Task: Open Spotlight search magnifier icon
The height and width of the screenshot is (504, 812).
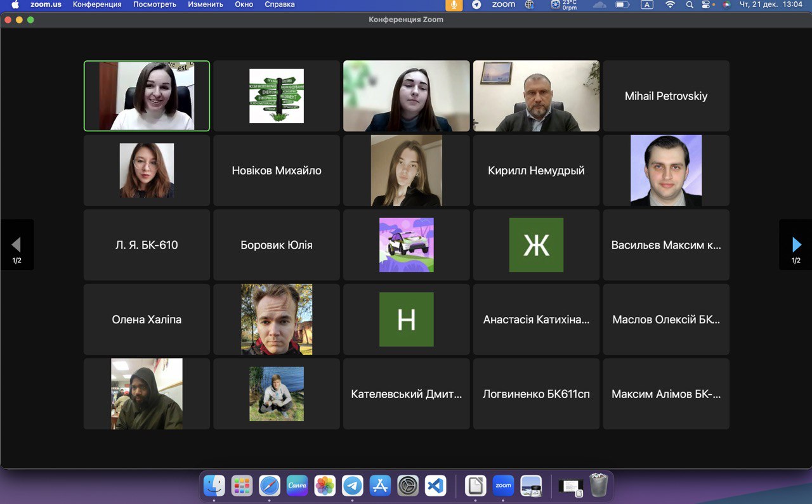Action: click(x=690, y=4)
